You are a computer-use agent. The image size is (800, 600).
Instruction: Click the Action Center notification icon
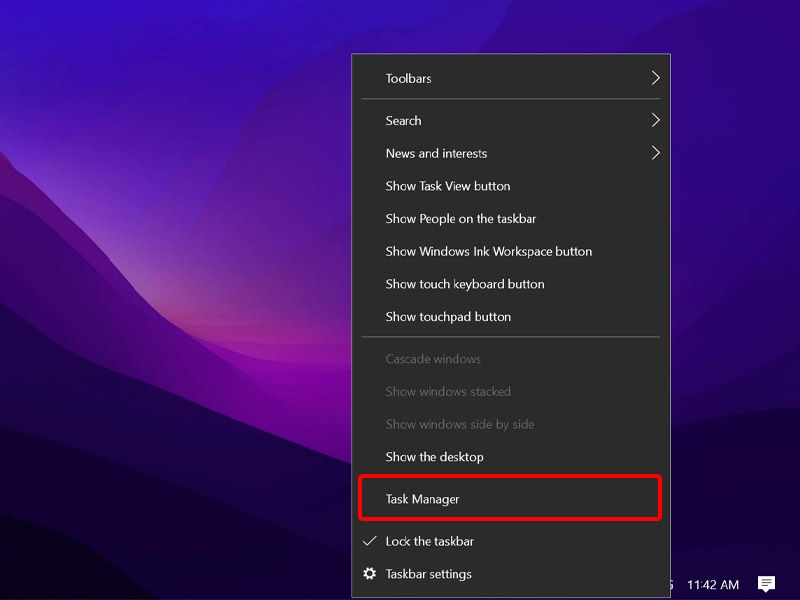pos(766,584)
